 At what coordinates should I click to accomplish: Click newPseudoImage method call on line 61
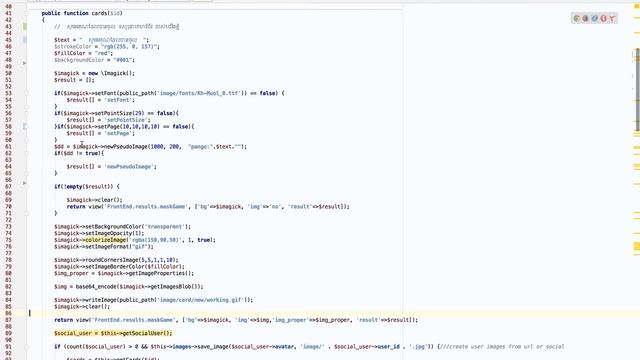(x=126, y=147)
